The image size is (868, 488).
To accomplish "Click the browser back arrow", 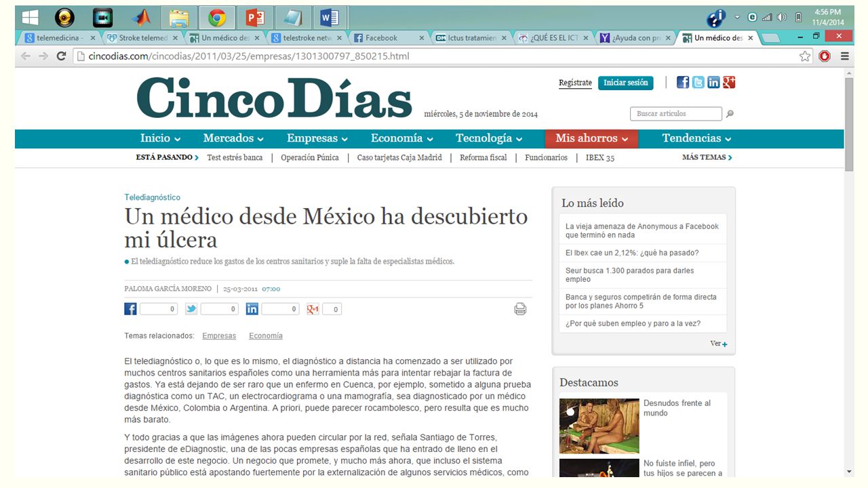I will tap(26, 56).
